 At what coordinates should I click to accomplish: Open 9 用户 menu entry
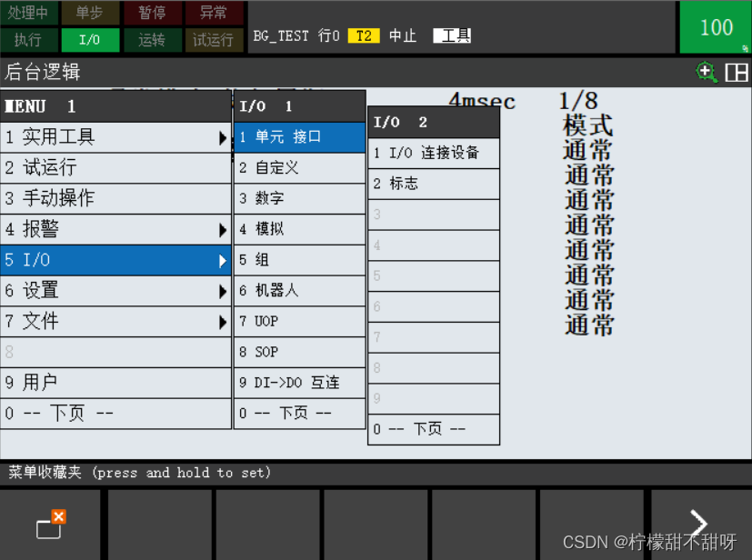pos(115,383)
